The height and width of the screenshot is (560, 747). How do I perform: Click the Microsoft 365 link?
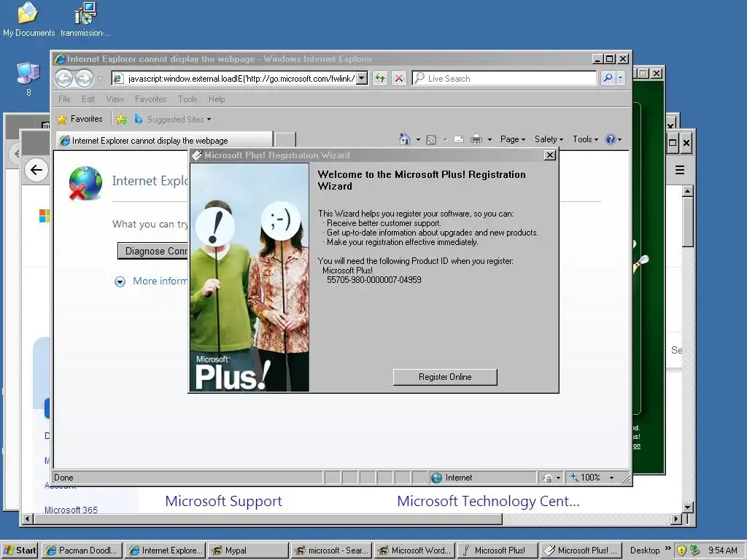pyautogui.click(x=71, y=510)
